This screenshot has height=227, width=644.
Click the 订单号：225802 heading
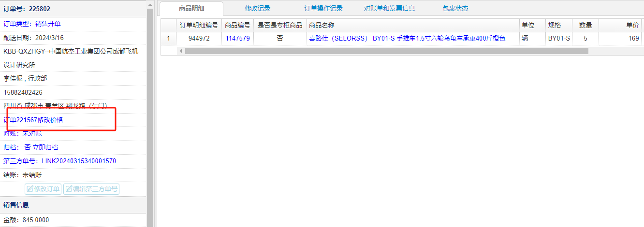pos(27,9)
